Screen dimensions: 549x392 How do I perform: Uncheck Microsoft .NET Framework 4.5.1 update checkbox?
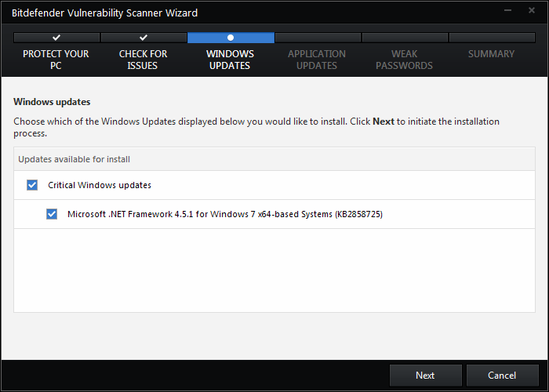coord(52,214)
